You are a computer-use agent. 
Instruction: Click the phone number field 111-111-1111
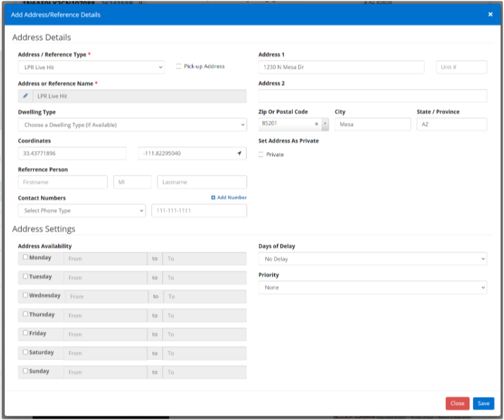pos(199,211)
